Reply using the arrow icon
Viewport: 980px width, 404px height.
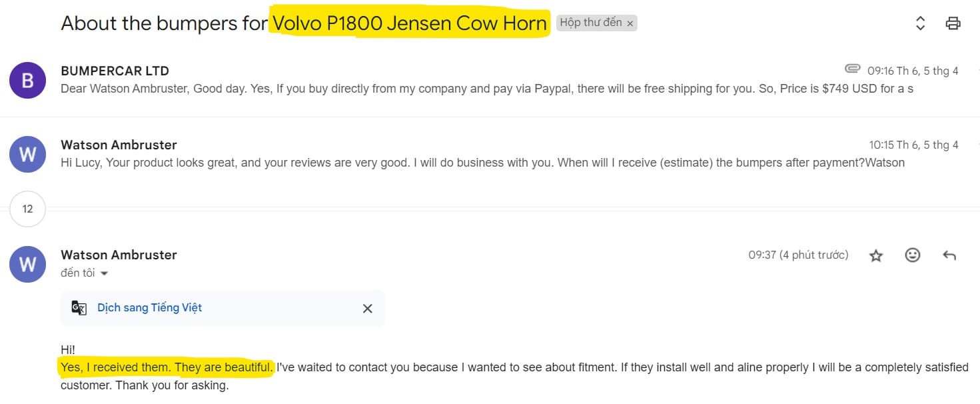(949, 255)
